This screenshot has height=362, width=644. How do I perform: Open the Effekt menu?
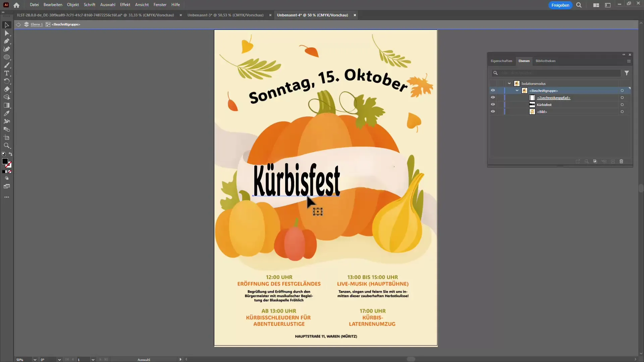125,5
